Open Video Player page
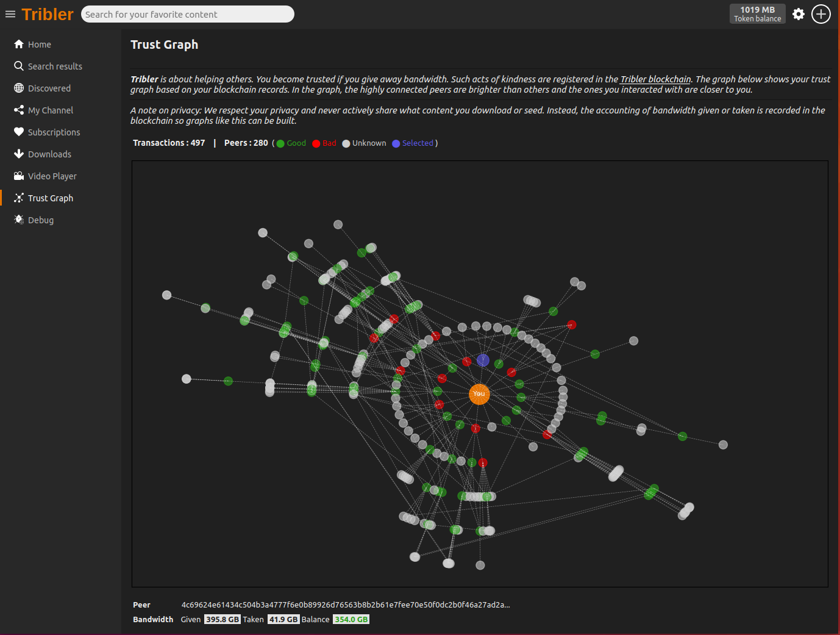This screenshot has height=635, width=840. click(52, 176)
